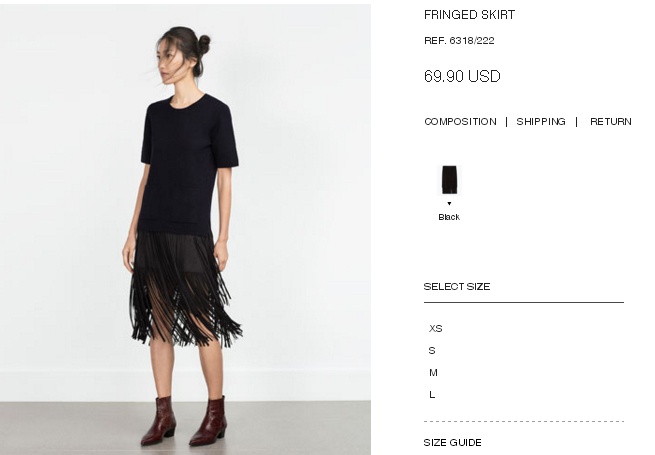The image size is (655, 455).
Task: Choose size XS
Action: coord(435,328)
